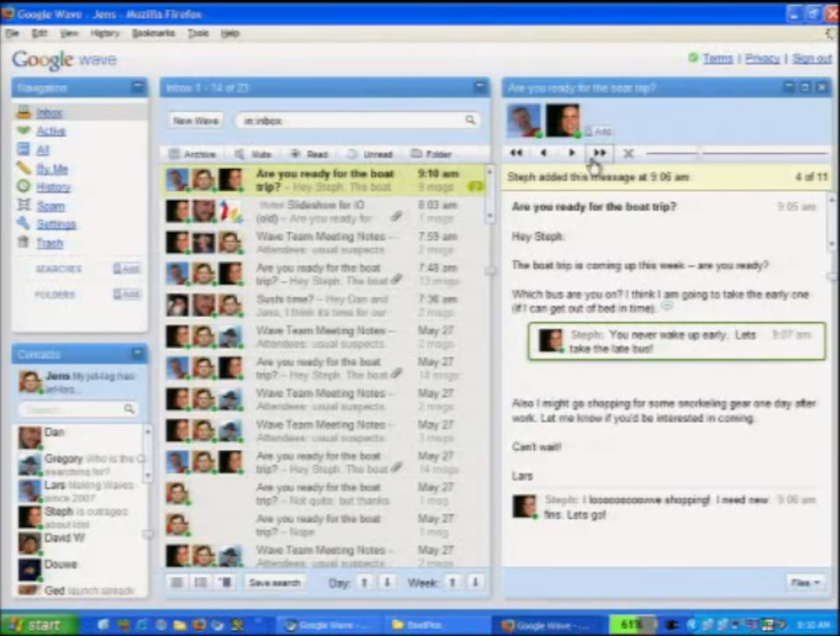Image resolution: width=840 pixels, height=636 pixels.
Task: Click the Trash bin icon
Action: [24, 242]
